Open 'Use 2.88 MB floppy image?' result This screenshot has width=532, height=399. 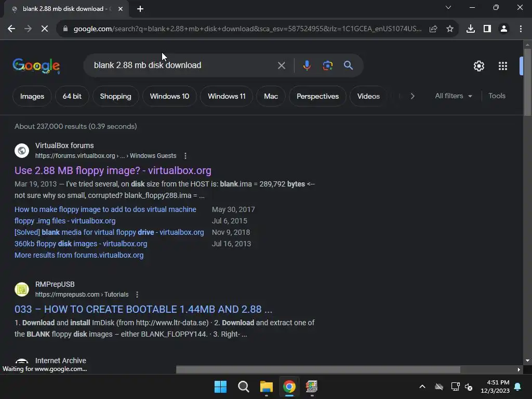[x=113, y=170]
